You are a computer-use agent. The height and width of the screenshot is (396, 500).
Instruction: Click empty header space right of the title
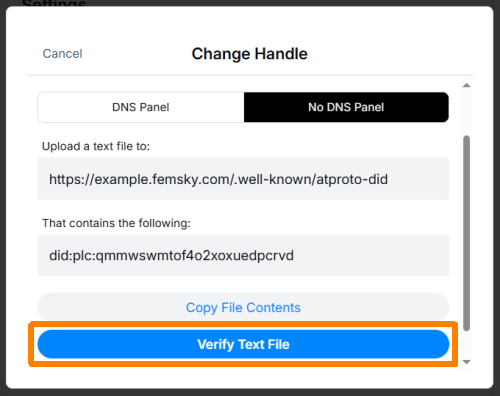coord(390,54)
